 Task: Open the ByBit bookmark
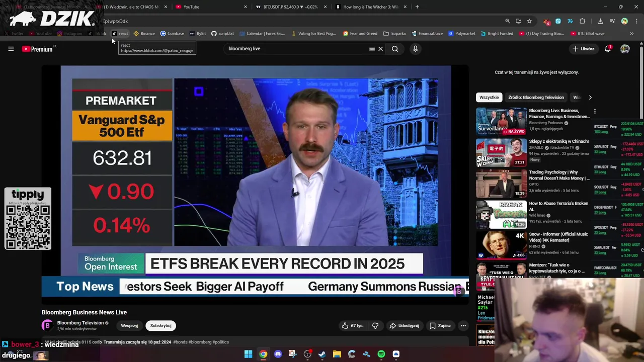pyautogui.click(x=198, y=34)
